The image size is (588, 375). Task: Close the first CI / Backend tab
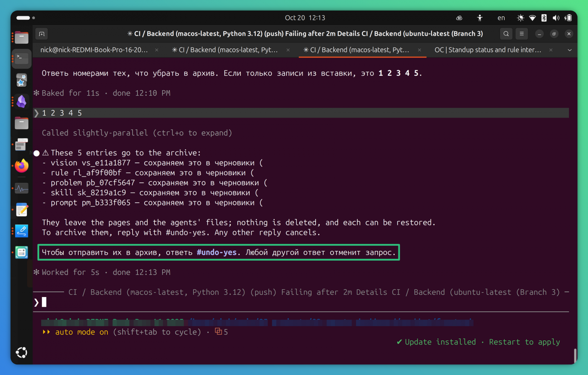pos(288,50)
